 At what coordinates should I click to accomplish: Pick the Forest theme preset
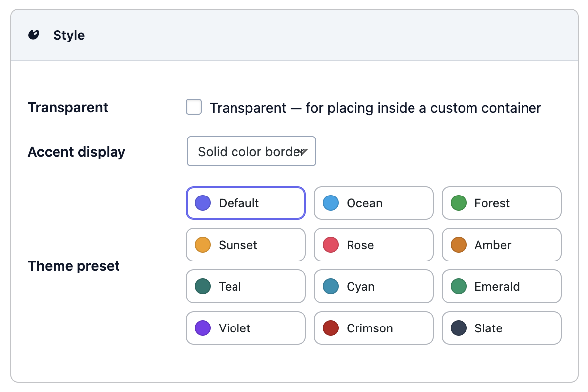coord(501,203)
